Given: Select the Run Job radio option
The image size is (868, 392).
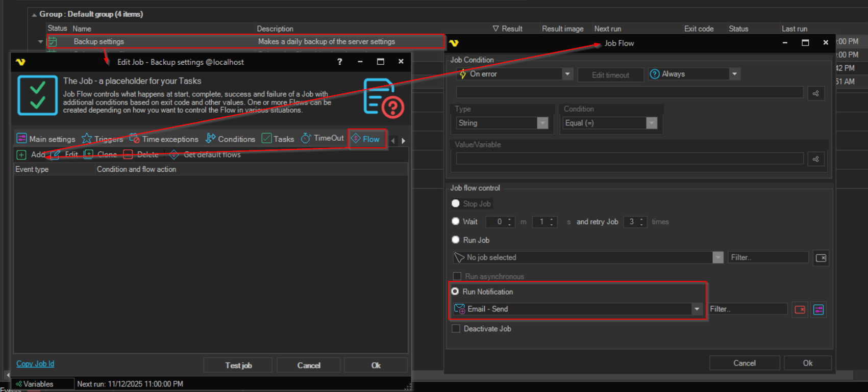Looking at the screenshot, I should point(456,240).
